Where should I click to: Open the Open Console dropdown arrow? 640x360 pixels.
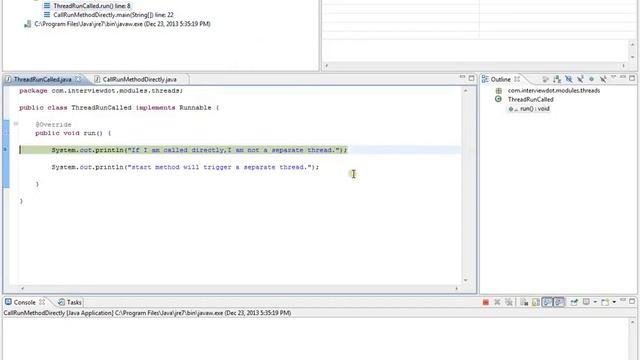[x=614, y=302]
